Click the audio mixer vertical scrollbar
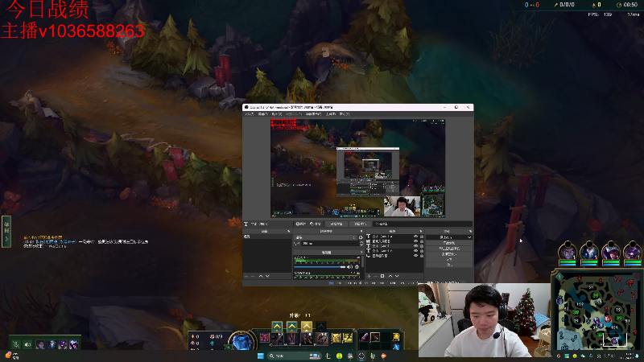The height and width of the screenshot is (362, 644). 363,261
